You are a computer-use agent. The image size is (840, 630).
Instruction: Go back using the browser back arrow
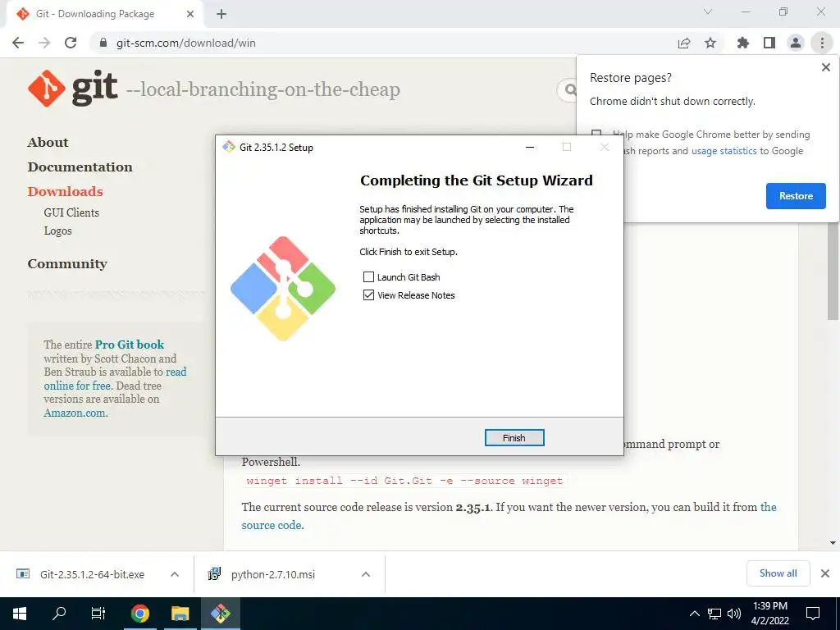[x=18, y=43]
